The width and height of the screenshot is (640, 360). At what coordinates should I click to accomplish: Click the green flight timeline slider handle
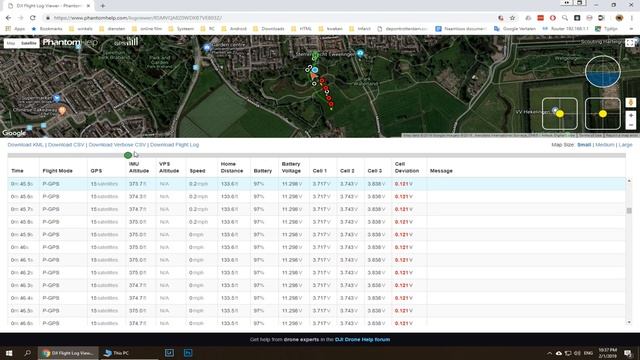[x=128, y=155]
